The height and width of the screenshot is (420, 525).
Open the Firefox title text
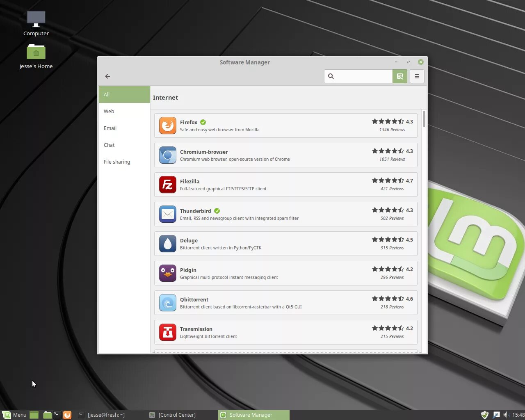[189, 122]
